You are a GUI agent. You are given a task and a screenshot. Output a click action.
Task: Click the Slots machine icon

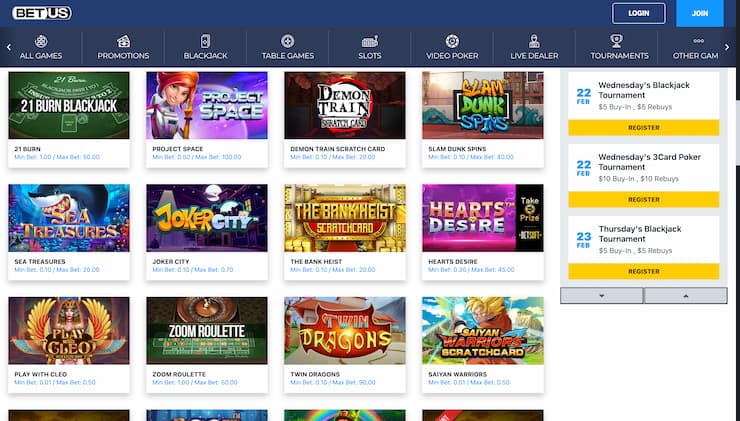point(370,42)
